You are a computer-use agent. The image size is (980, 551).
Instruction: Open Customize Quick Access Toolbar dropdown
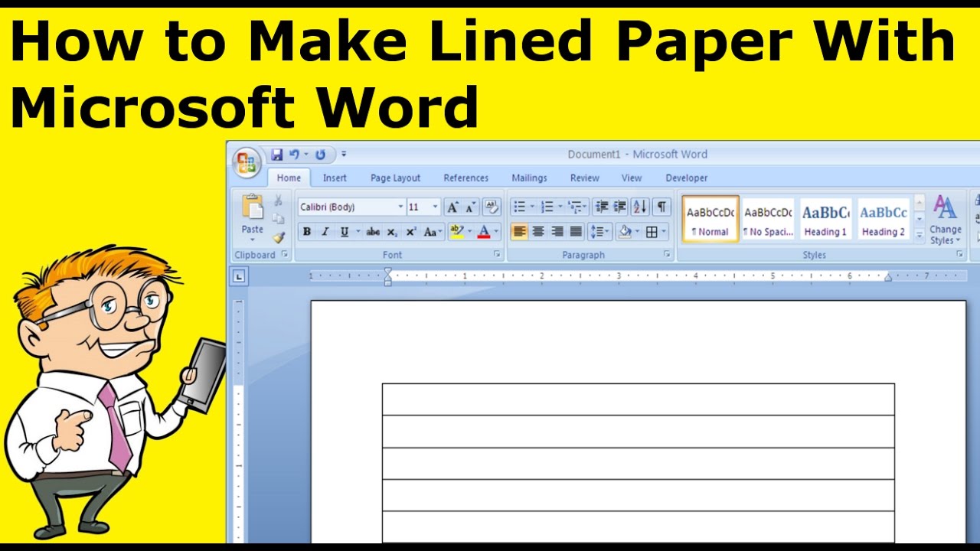344,155
